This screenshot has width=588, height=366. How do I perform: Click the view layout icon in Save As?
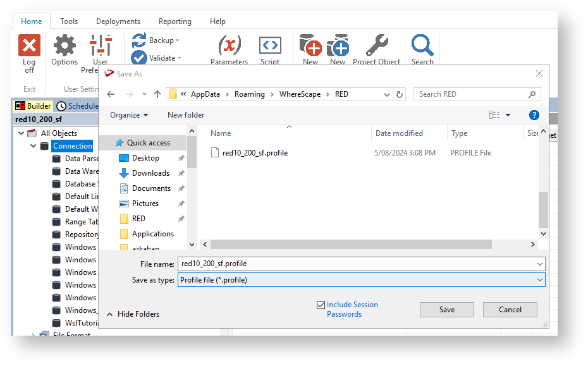[x=494, y=115]
